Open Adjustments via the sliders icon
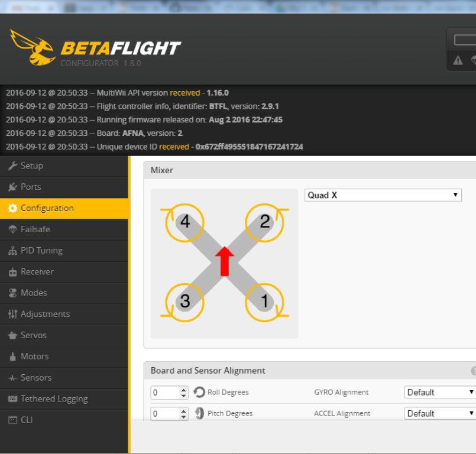476x454 pixels. 12,314
